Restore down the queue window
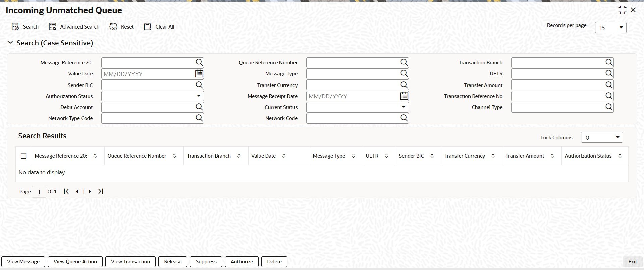This screenshot has width=644, height=270. click(x=622, y=10)
